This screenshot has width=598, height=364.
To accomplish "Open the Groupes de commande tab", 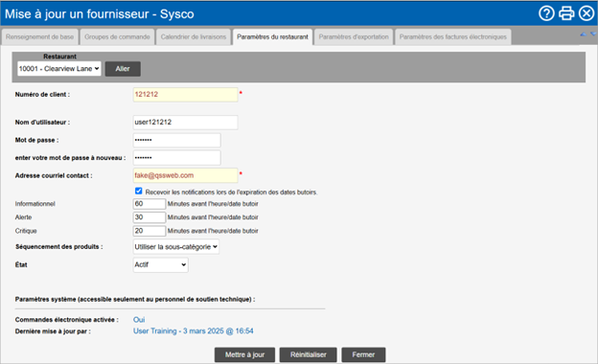I will 117,37.
